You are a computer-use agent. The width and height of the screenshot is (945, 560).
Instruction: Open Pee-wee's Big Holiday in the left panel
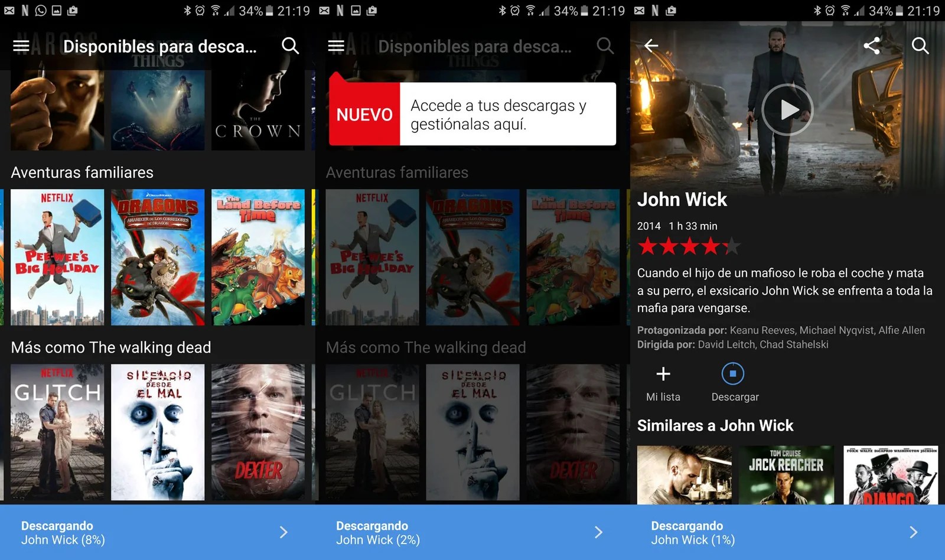coord(57,257)
